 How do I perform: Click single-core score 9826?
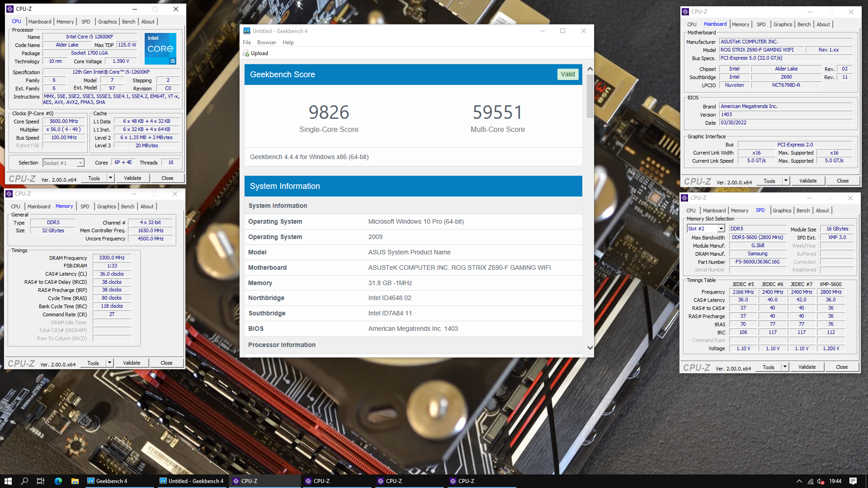tap(329, 112)
